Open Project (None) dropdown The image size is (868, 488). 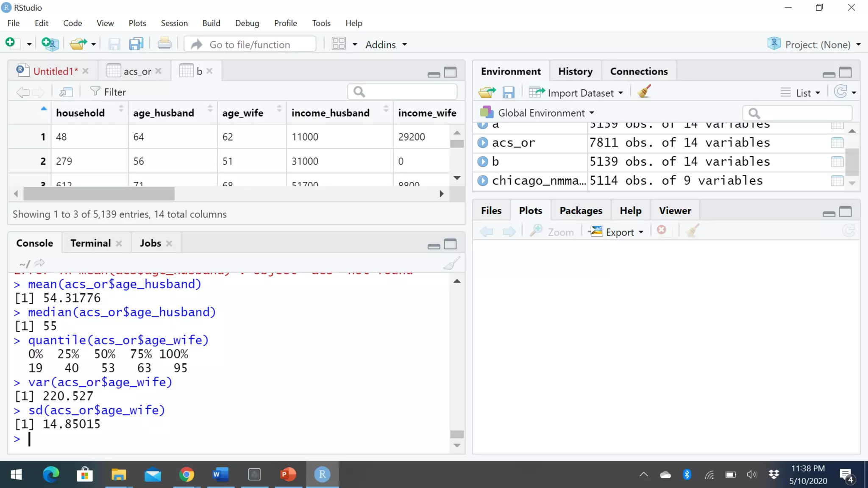(x=814, y=44)
